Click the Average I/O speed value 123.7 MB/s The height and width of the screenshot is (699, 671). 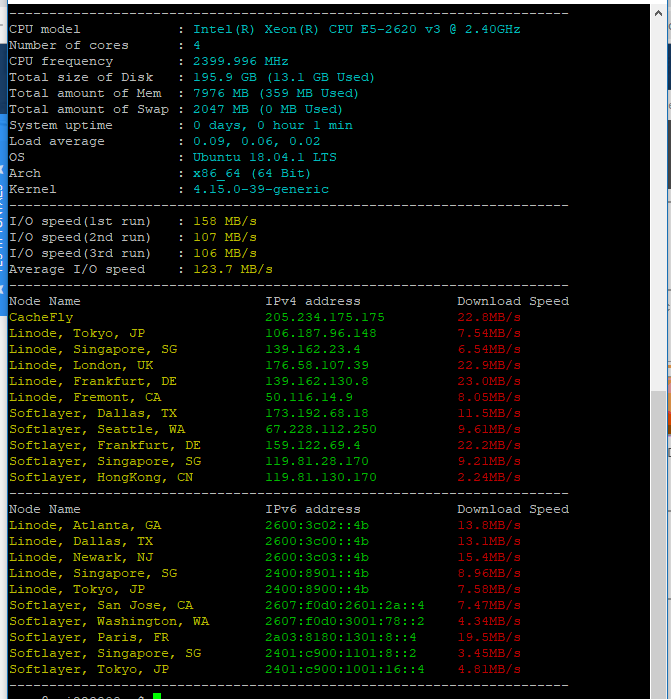[232, 269]
